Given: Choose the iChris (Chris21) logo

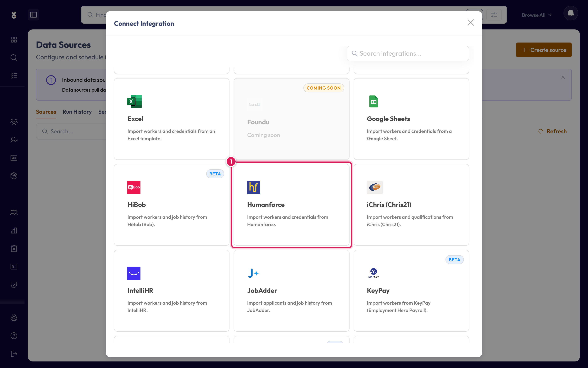Looking at the screenshot, I should 375,187.
